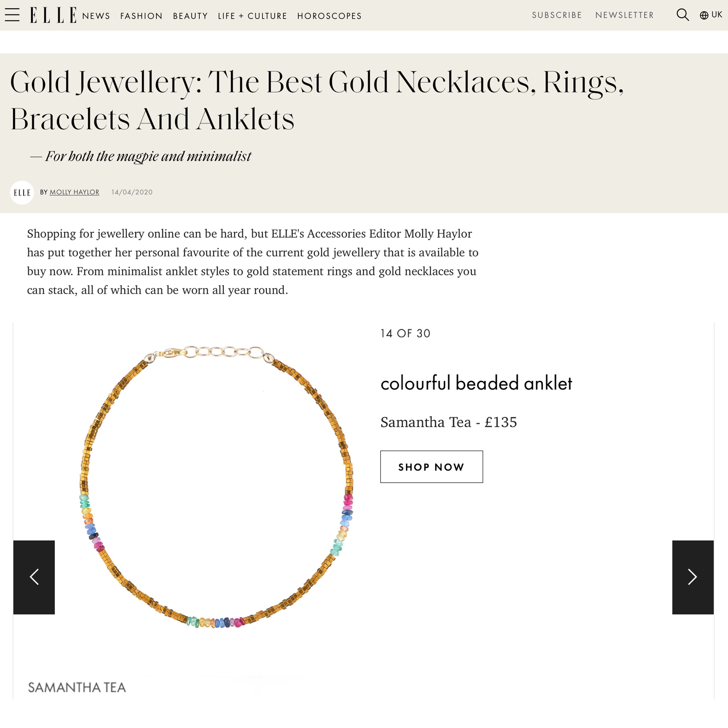Click the Shop Now button
The width and height of the screenshot is (728, 728).
(432, 467)
